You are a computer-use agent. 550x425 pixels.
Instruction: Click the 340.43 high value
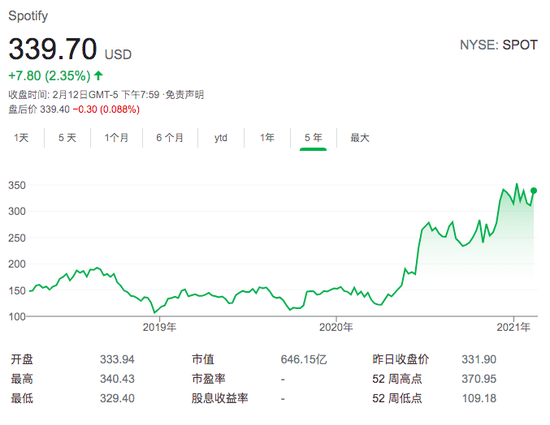(117, 379)
